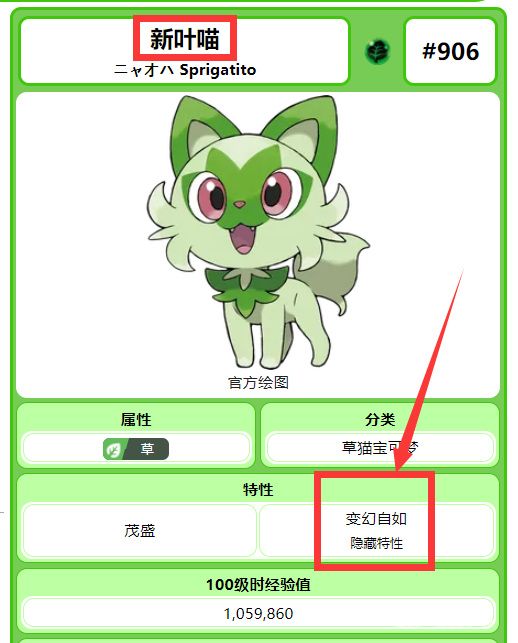Click Sprigatito's left pink eye in artwork
This screenshot has width=518, height=643.
[x=212, y=197]
